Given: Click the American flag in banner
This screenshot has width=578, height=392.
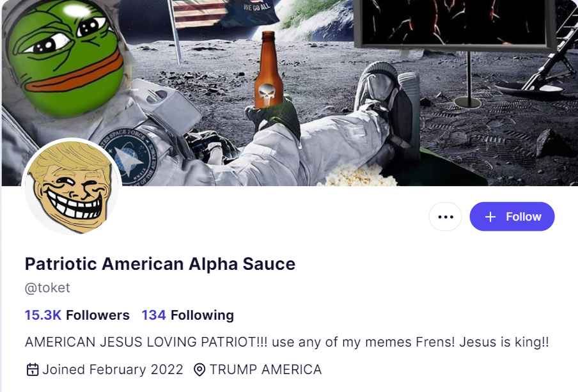Looking at the screenshot, I should click(x=199, y=14).
